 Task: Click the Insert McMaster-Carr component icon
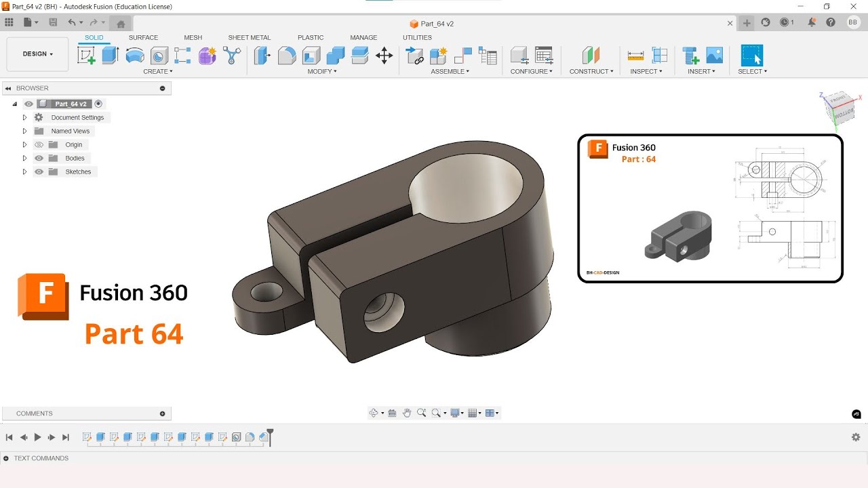click(690, 55)
